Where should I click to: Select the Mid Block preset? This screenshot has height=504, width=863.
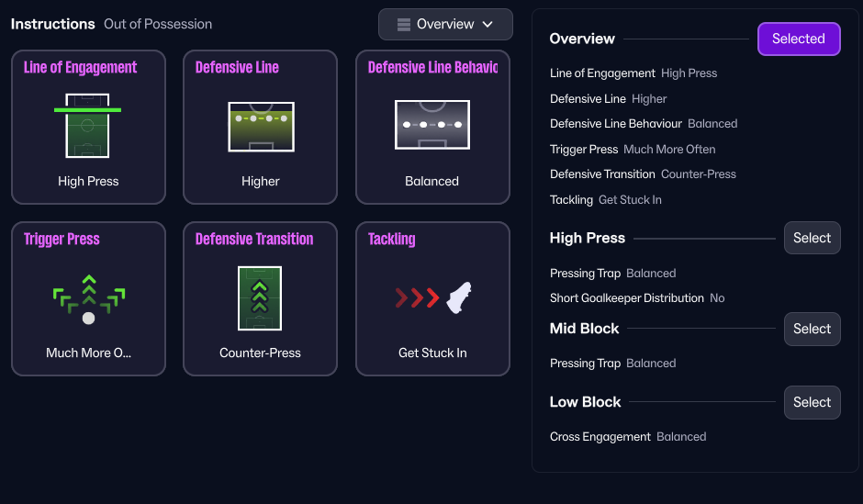point(812,330)
